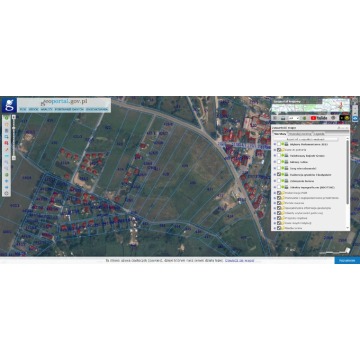Click the zoom-in button atop zoom slider

[14, 117]
